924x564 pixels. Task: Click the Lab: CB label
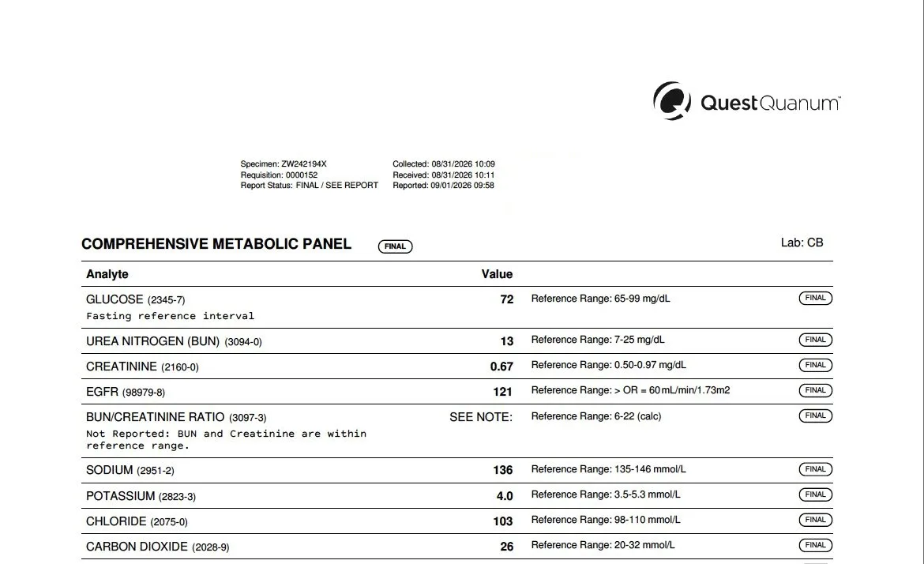point(802,243)
